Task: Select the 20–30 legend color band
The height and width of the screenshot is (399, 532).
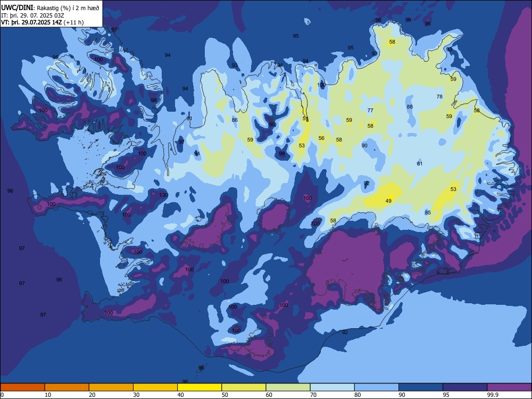Action: [x=111, y=387]
